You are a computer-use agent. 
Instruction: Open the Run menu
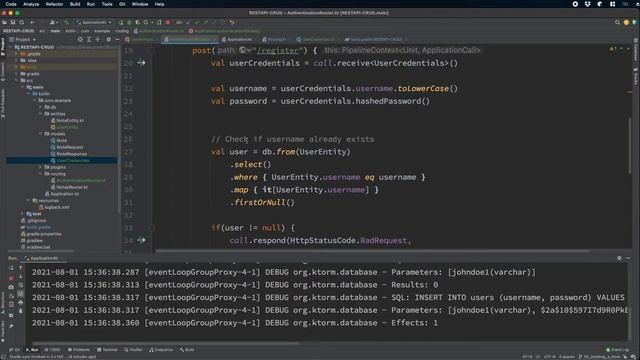point(91,4)
